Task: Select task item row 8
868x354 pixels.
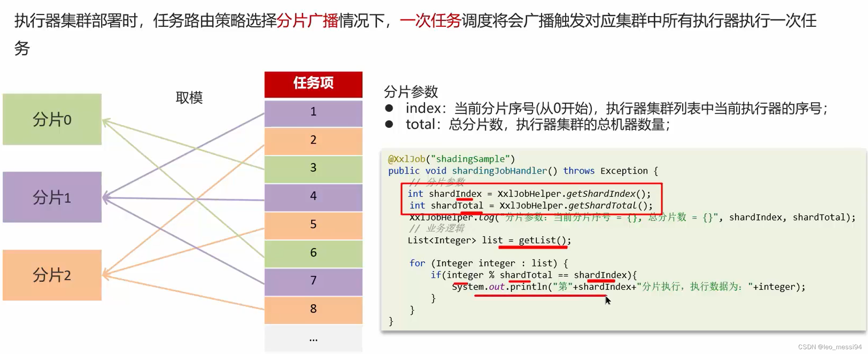Action: (313, 310)
